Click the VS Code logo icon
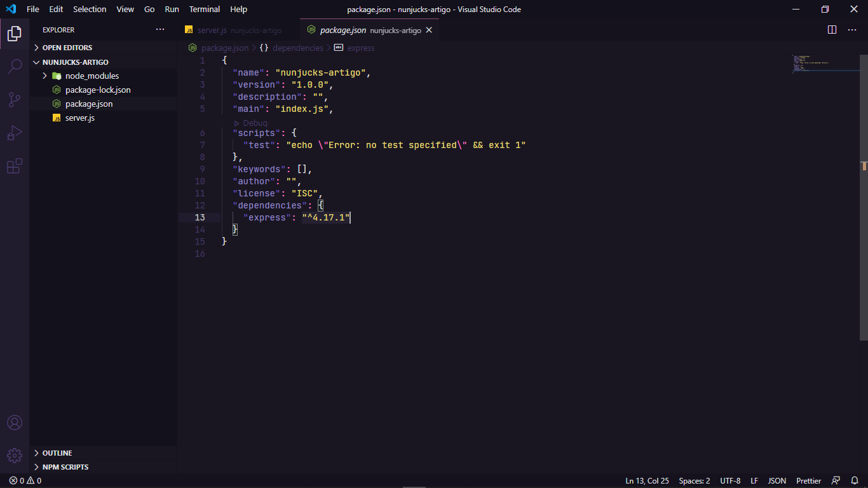Viewport: 868px width, 488px height. pyautogui.click(x=11, y=9)
